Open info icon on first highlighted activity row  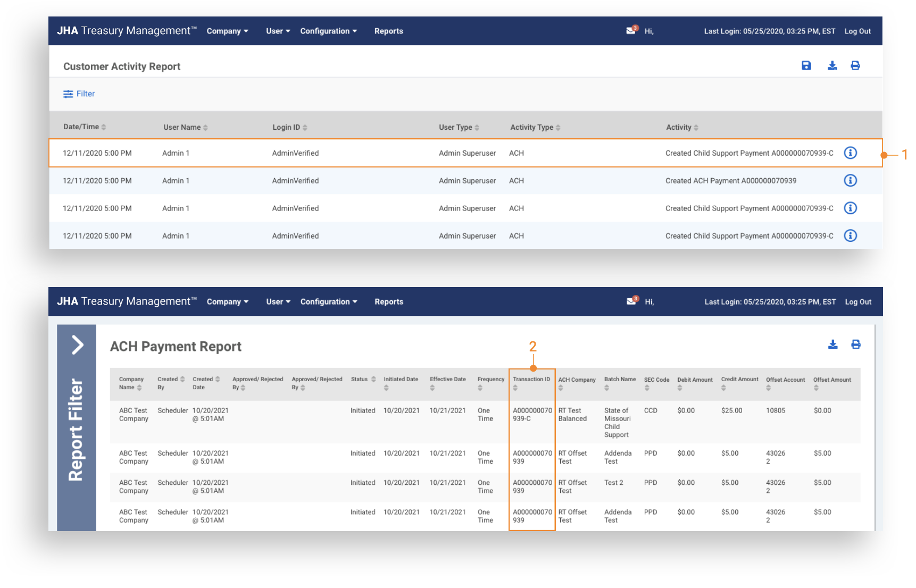pos(850,153)
